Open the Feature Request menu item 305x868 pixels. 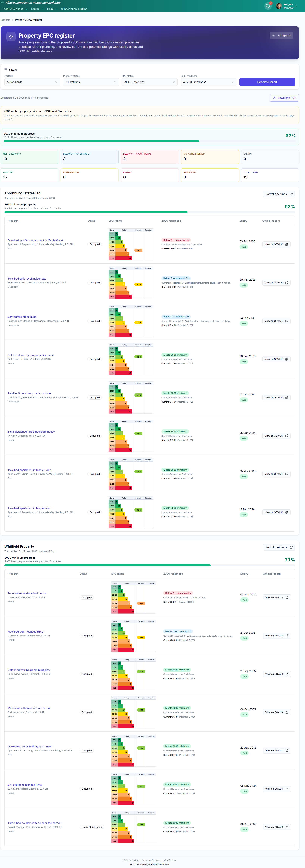pos(12,9)
